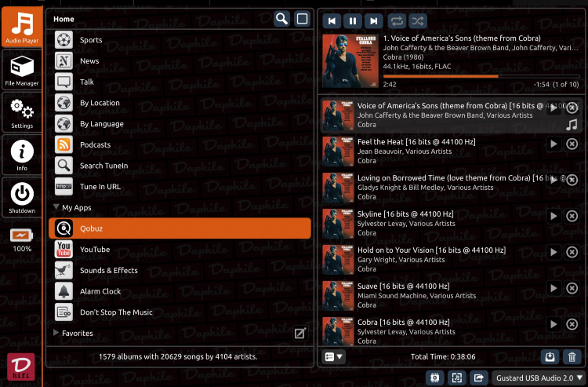588x387 pixels.
Task: Play Hold on to Your Vision
Action: pyautogui.click(x=554, y=252)
